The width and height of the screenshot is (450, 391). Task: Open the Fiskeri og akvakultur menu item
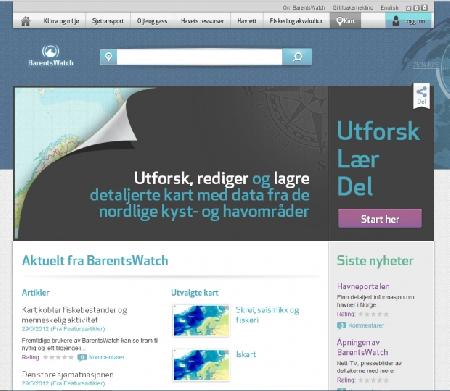coord(296,21)
